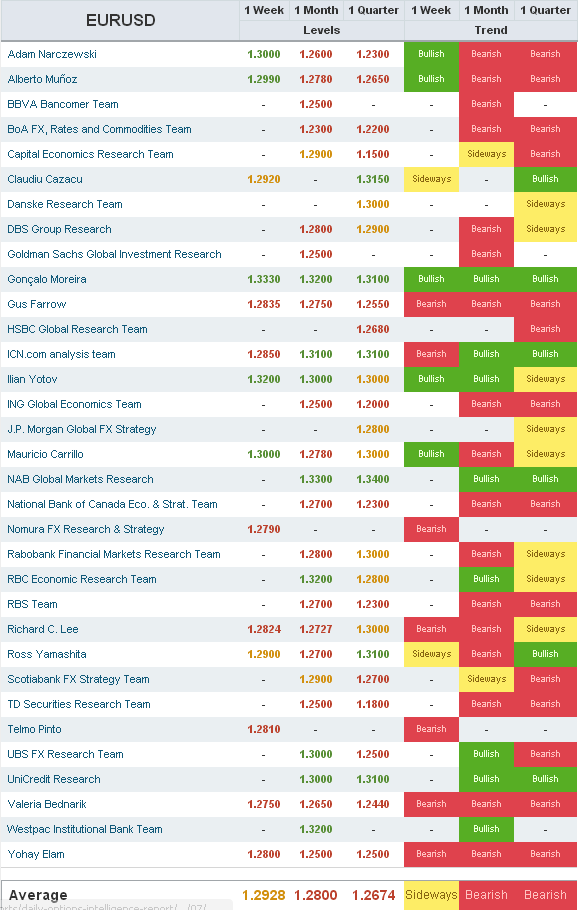Click NAB's 1.3400 quarterly level
Image resolution: width=578 pixels, height=910 pixels.
(x=373, y=478)
